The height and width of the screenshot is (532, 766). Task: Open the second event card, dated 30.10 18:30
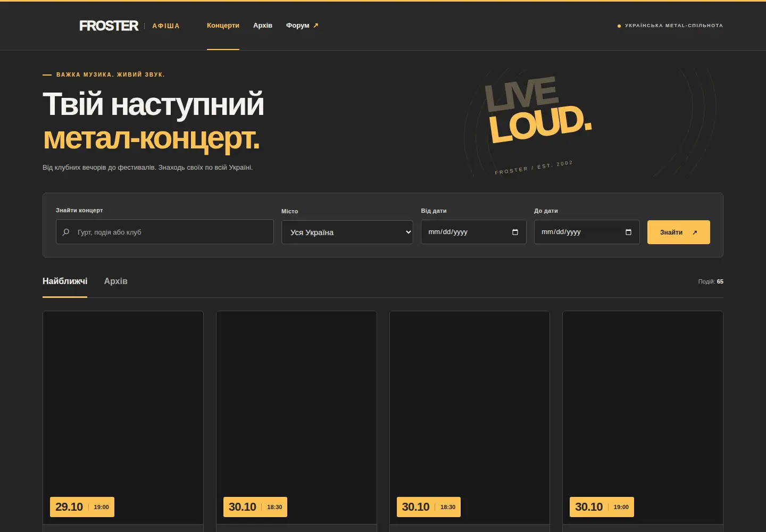tap(296, 421)
